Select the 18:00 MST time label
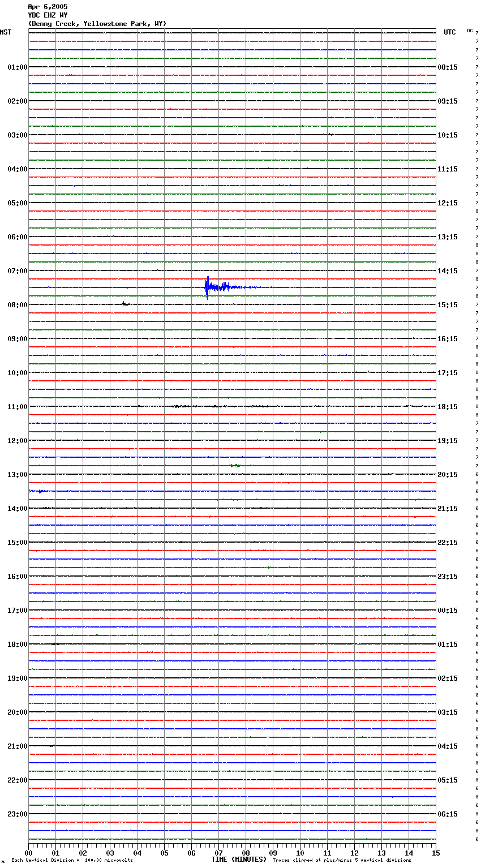The width and height of the screenshot is (481, 868). 18,644
